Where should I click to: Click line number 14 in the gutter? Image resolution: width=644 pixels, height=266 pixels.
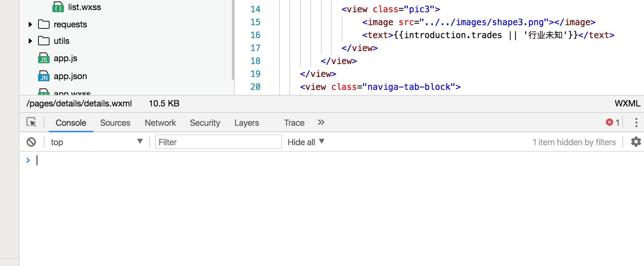tap(256, 9)
